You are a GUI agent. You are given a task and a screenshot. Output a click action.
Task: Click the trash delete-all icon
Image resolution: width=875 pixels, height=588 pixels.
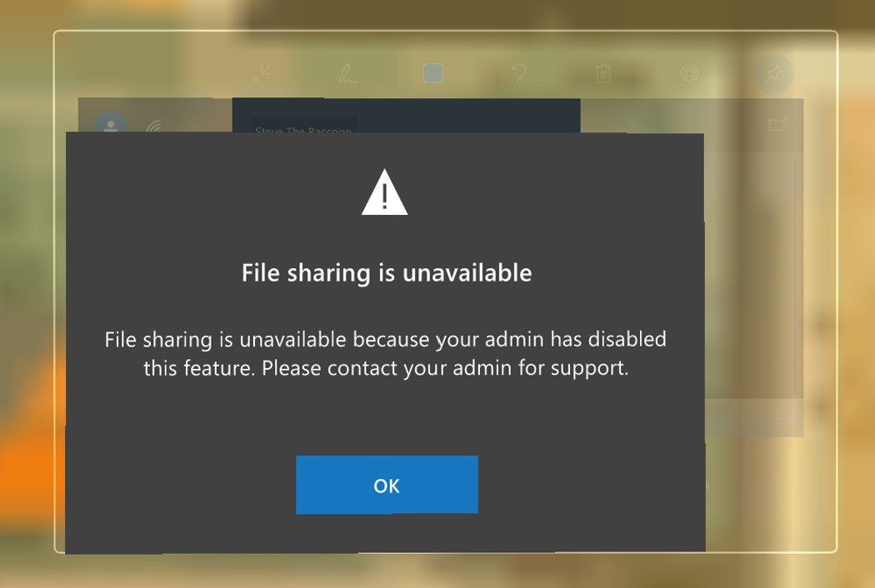click(603, 73)
